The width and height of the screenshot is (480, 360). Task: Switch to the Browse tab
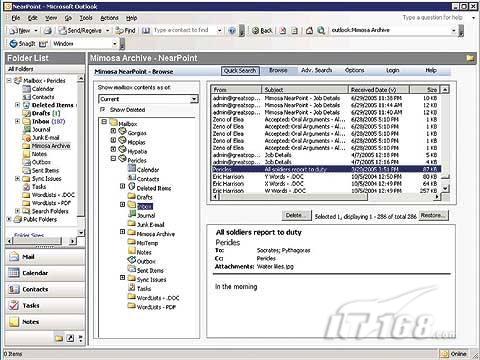tap(278, 70)
